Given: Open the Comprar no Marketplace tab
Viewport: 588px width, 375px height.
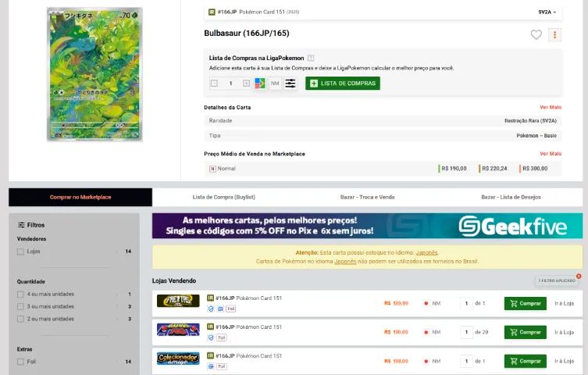Looking at the screenshot, I should pos(80,197).
